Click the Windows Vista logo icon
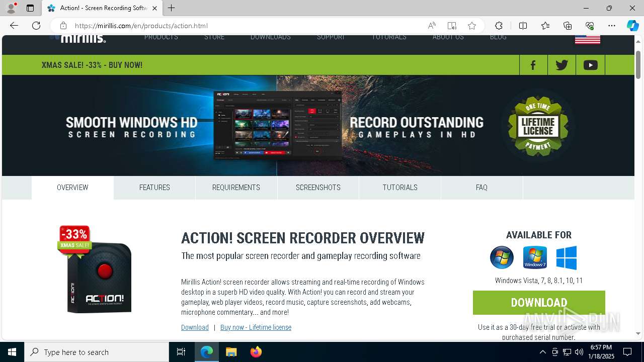This screenshot has height=362, width=644. point(502,257)
